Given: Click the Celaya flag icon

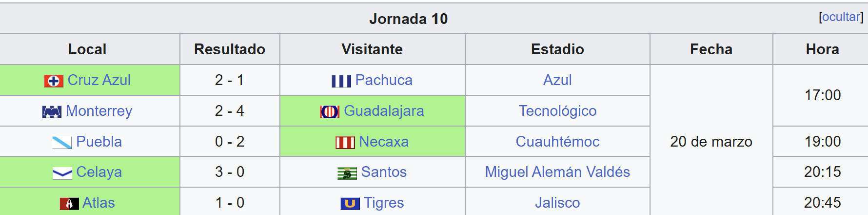Looking at the screenshot, I should (x=62, y=173).
